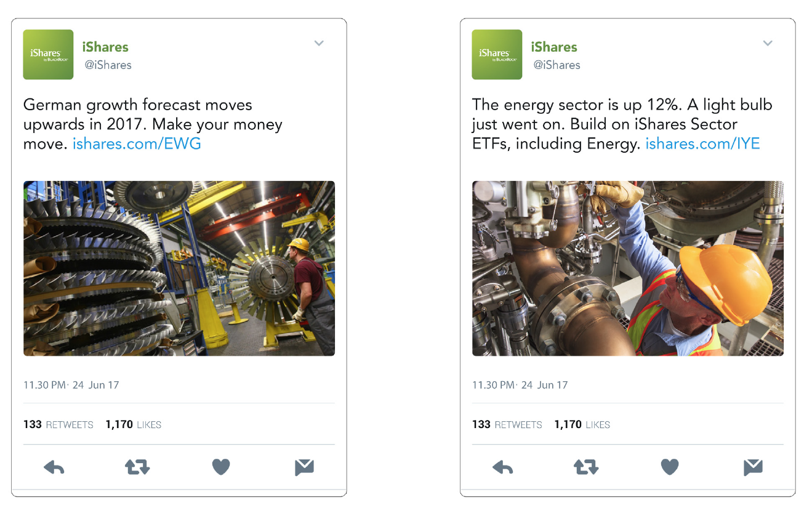Open the ishares.com/IYE link
Image resolution: width=812 pixels, height=513 pixels.
[x=702, y=144]
